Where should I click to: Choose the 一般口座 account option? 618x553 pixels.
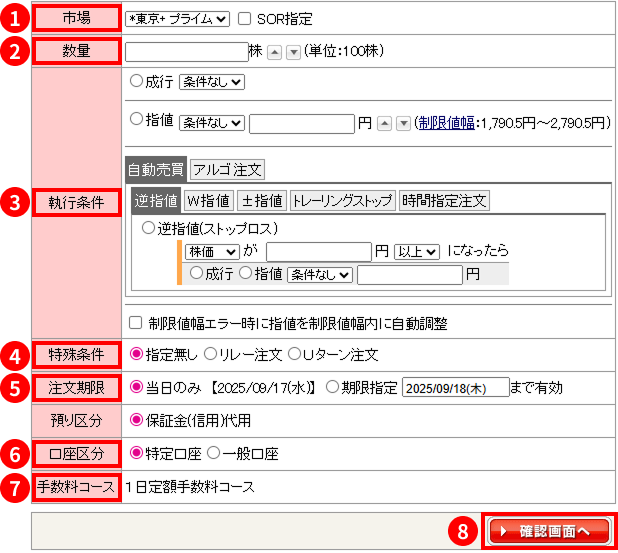coord(213,453)
